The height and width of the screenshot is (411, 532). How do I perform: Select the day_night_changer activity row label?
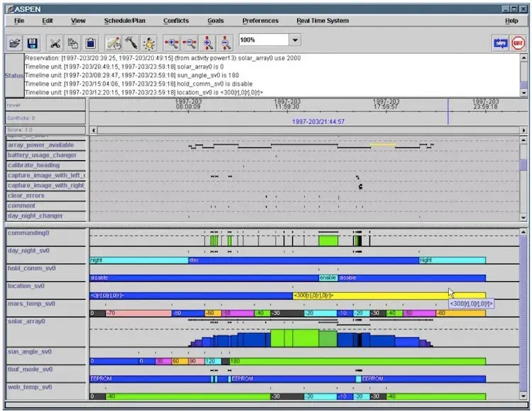point(46,216)
